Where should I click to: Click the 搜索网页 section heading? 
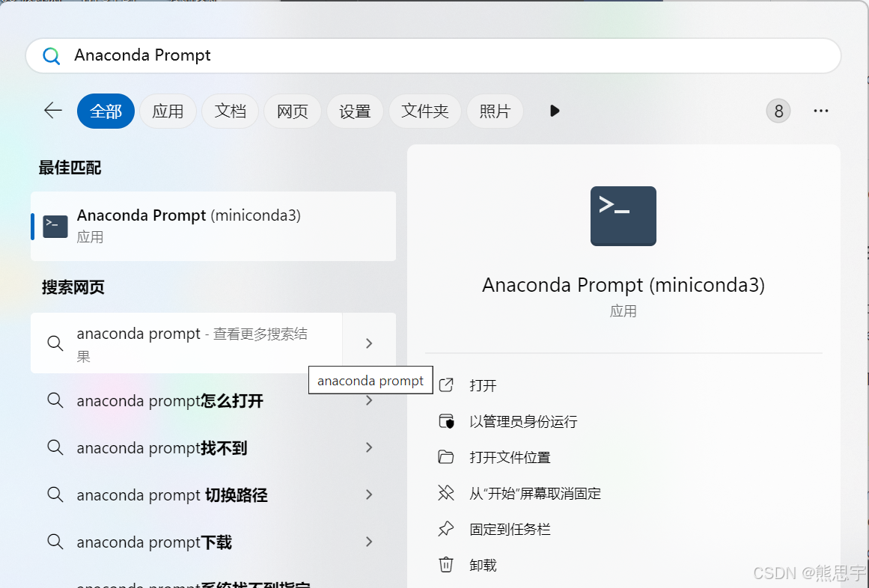pyautogui.click(x=73, y=287)
